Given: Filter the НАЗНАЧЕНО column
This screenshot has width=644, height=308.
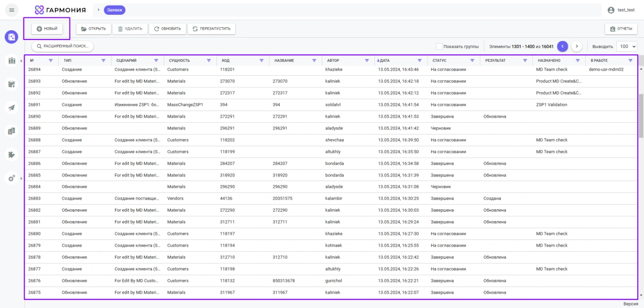Looking at the screenshot, I should coord(578,60).
